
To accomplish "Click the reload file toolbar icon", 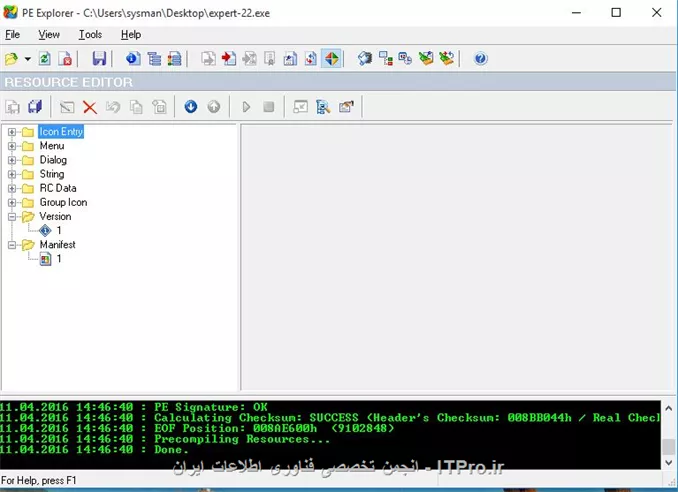I will pyautogui.click(x=45, y=58).
